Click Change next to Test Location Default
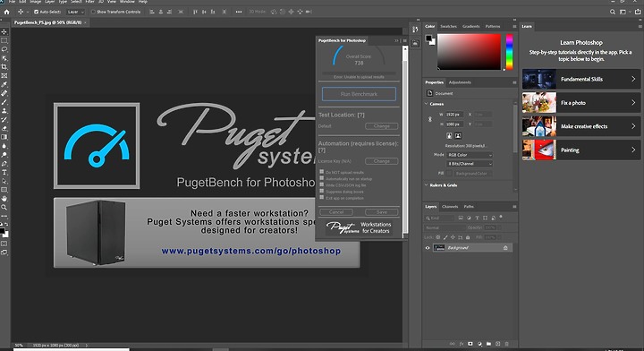 pos(382,126)
